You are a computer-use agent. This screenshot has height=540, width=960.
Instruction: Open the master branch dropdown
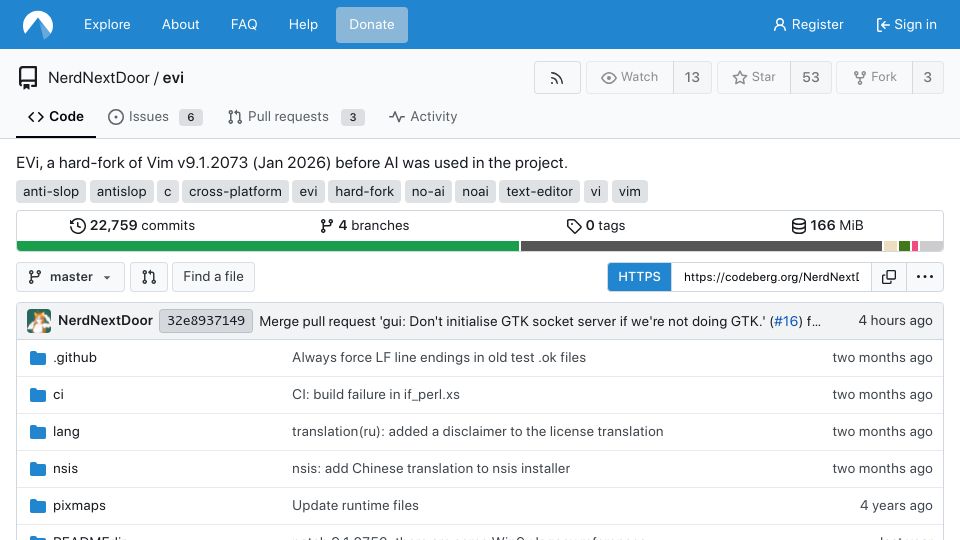coord(70,277)
